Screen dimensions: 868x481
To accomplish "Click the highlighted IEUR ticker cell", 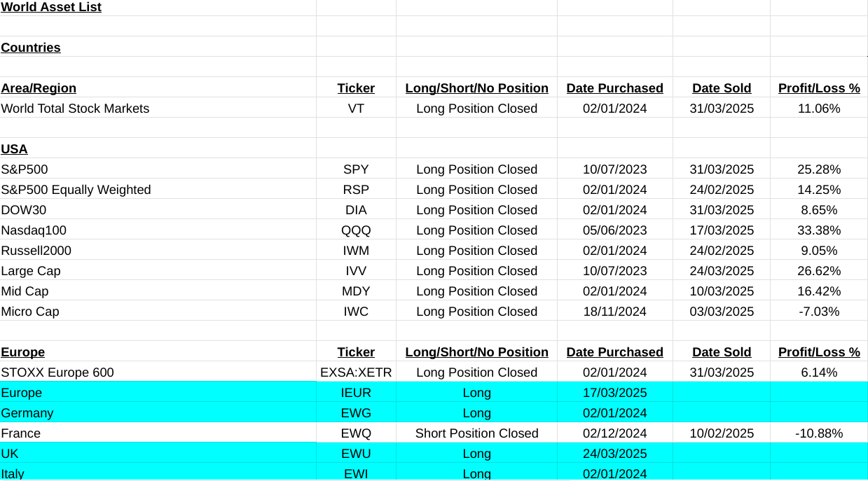I will (356, 393).
